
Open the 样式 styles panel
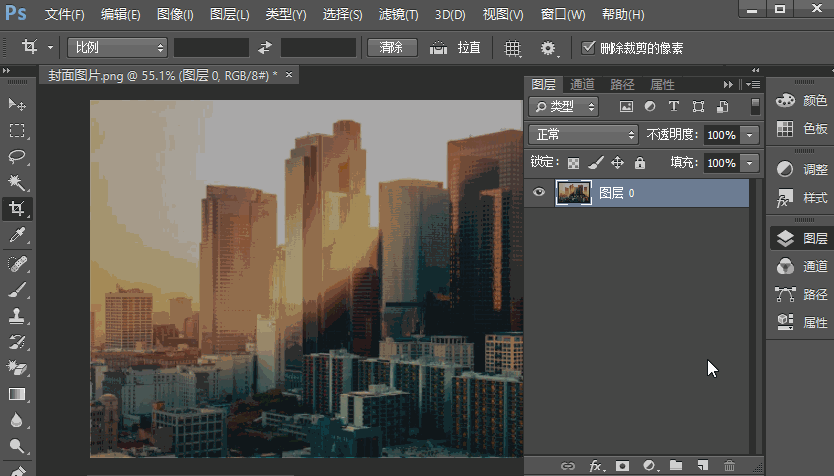pyautogui.click(x=802, y=198)
